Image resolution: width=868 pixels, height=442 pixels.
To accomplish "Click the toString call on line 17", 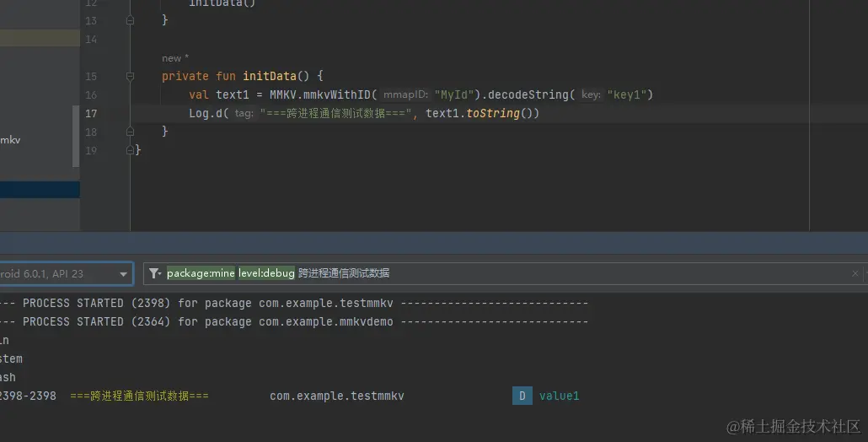I will coord(493,114).
